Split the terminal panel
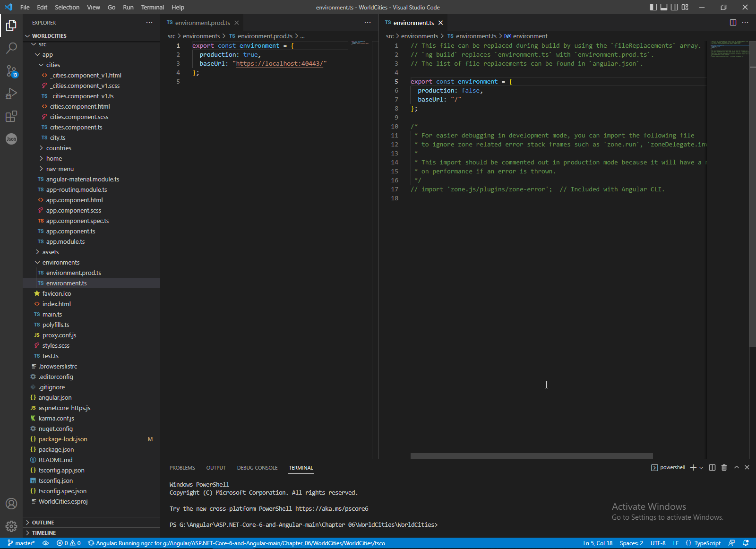Image resolution: width=756 pixels, height=549 pixels. [x=712, y=467]
